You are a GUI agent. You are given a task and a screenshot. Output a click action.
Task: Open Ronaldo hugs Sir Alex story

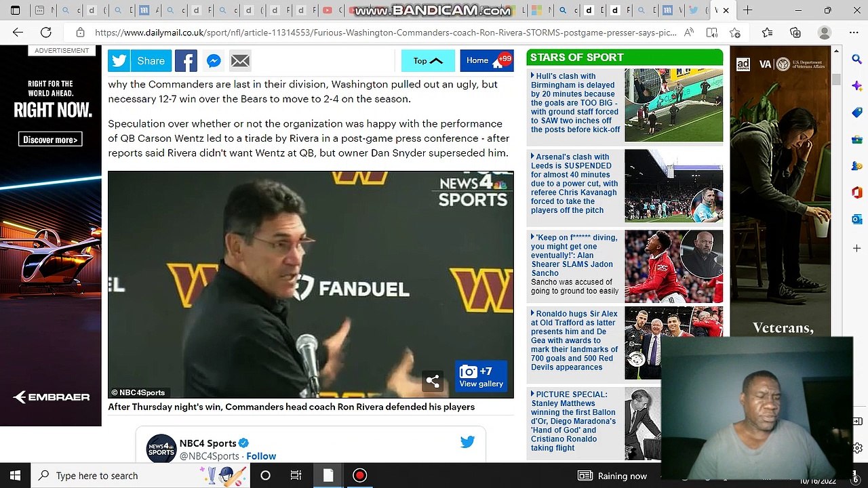click(574, 340)
